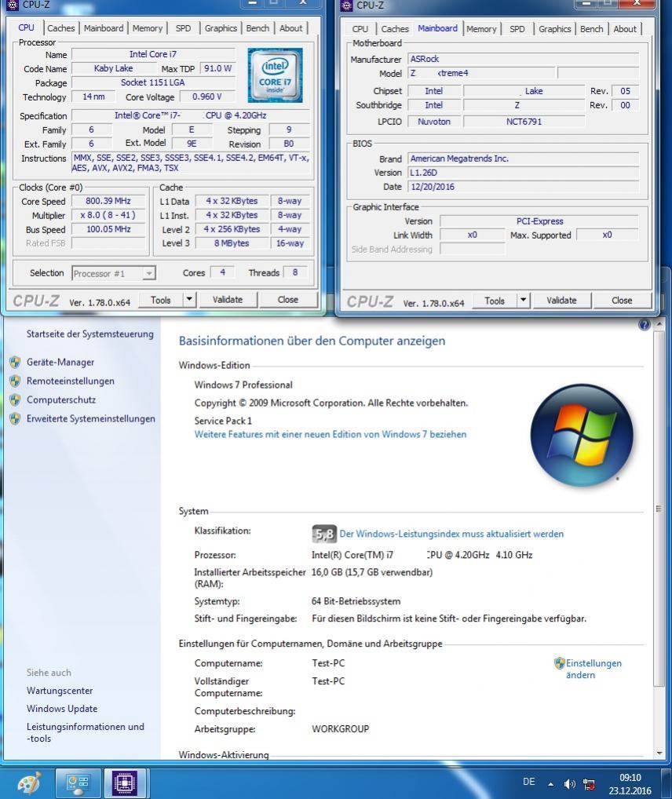
Task: Click the shield icon beside Remoteeinstellungen
Action: click(x=15, y=381)
